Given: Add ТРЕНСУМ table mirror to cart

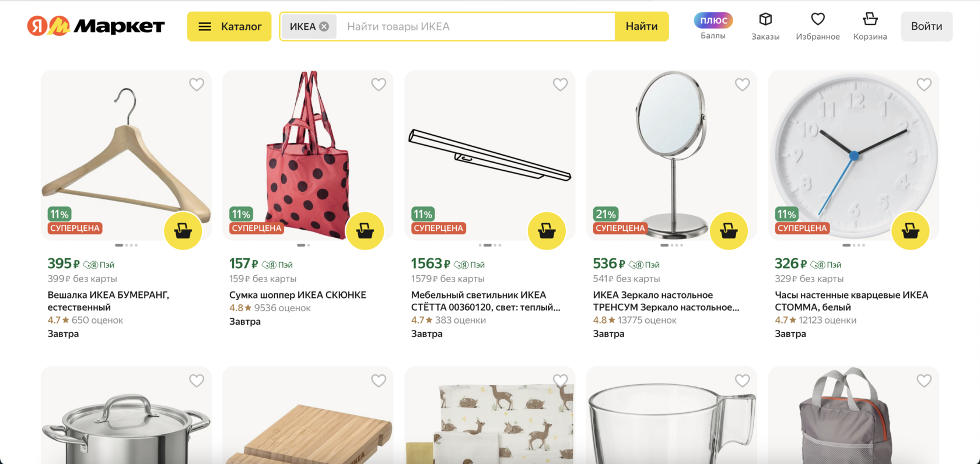Looking at the screenshot, I should coord(729,231).
